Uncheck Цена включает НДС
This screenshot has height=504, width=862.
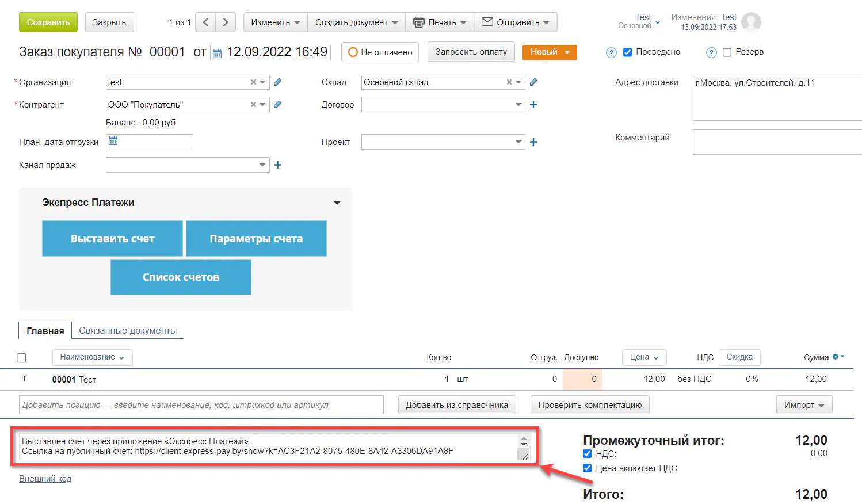(x=587, y=468)
